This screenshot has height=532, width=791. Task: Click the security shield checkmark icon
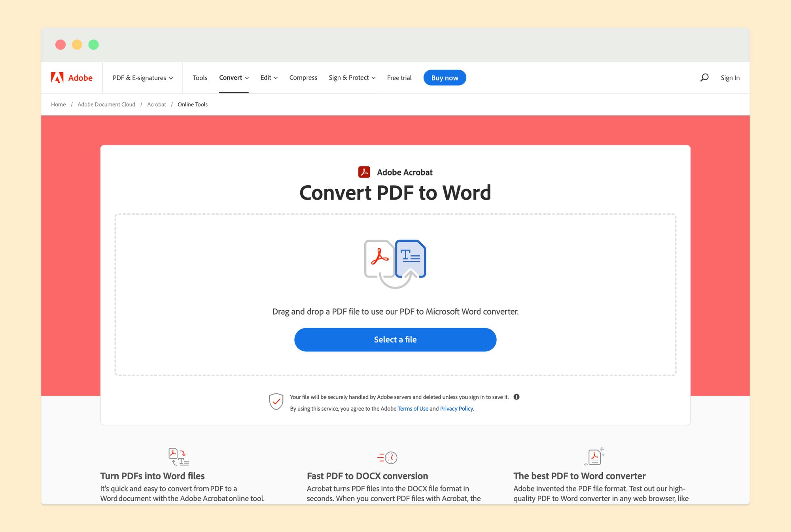(276, 402)
